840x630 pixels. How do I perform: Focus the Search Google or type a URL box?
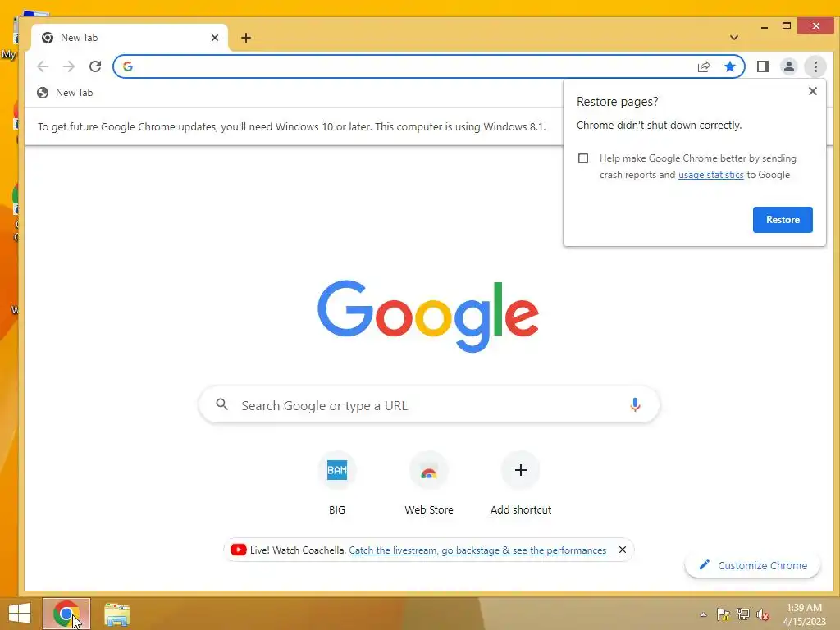coord(429,405)
